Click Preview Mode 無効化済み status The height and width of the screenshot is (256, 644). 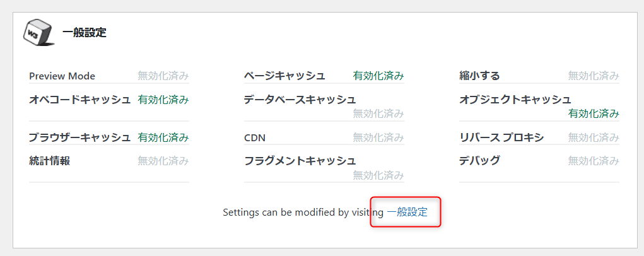[x=163, y=76]
